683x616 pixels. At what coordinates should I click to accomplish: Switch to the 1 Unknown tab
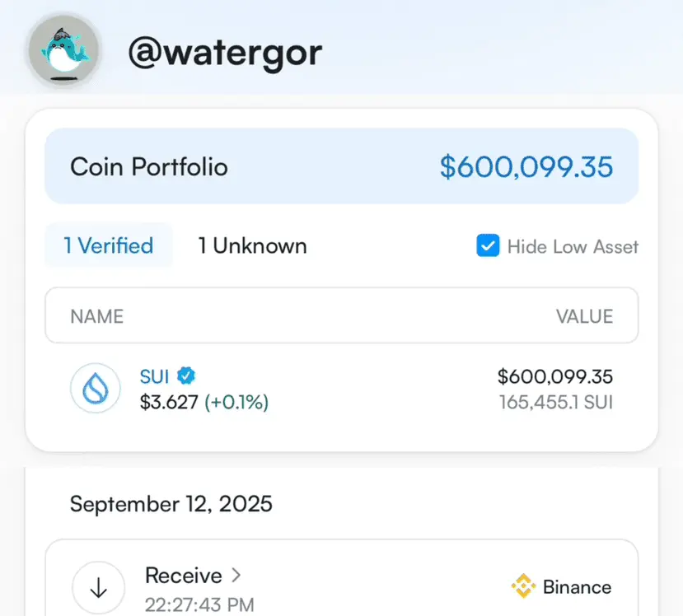pyautogui.click(x=253, y=245)
